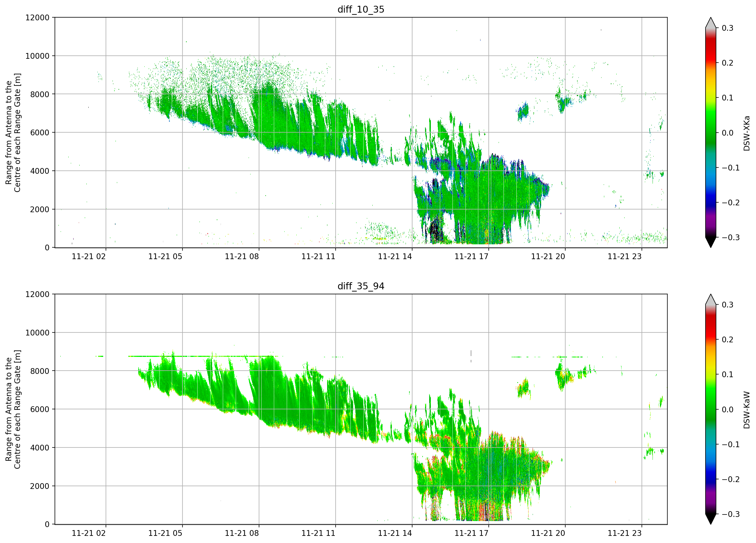Click the 0.1 tick on the DSW-XKa colorbar
This screenshot has height=543, width=756.
pyautogui.click(x=728, y=98)
